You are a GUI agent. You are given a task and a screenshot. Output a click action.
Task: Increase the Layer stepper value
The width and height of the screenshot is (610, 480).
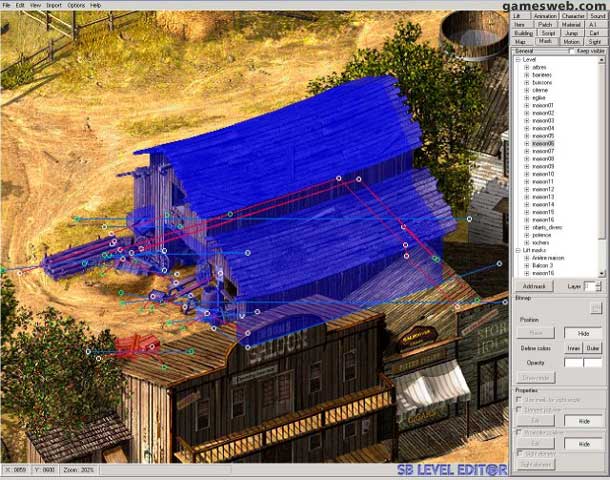pyautogui.click(x=601, y=283)
